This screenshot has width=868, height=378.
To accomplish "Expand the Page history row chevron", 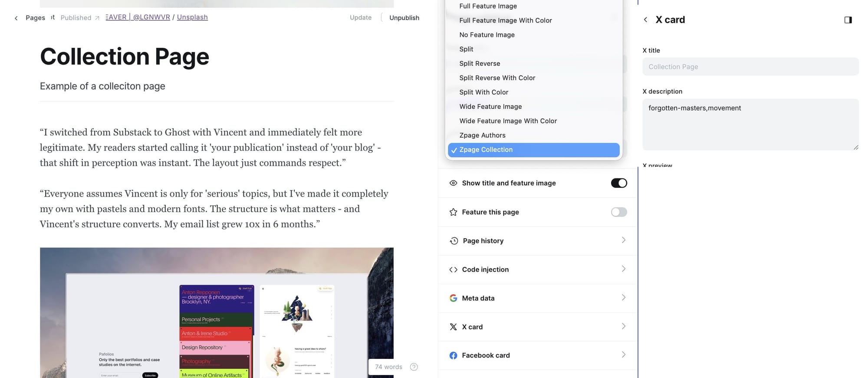I will point(624,240).
